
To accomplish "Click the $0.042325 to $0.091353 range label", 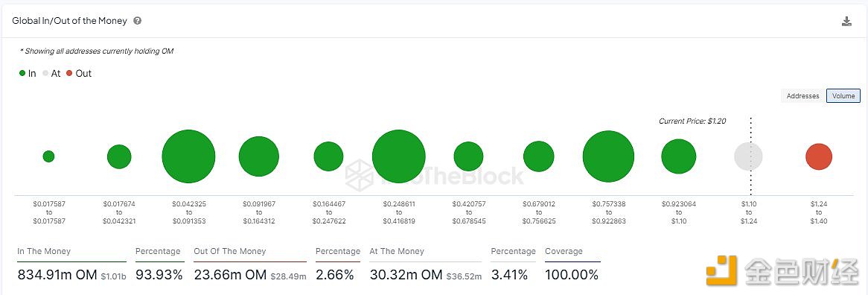I will (x=189, y=212).
